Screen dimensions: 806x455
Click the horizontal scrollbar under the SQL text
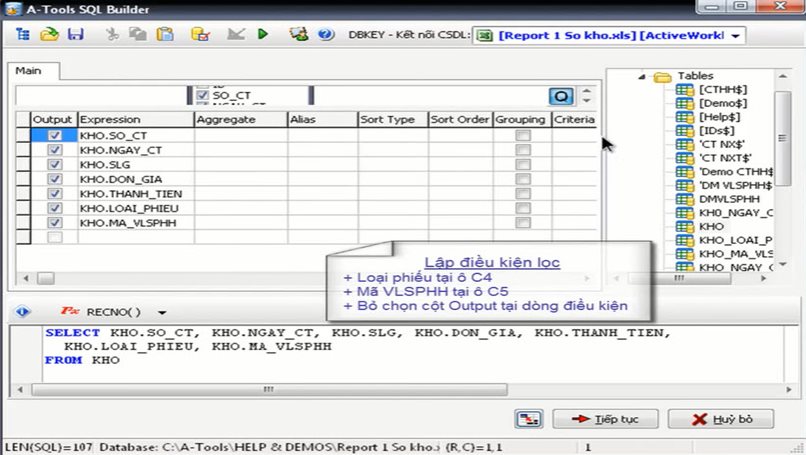click(269, 390)
